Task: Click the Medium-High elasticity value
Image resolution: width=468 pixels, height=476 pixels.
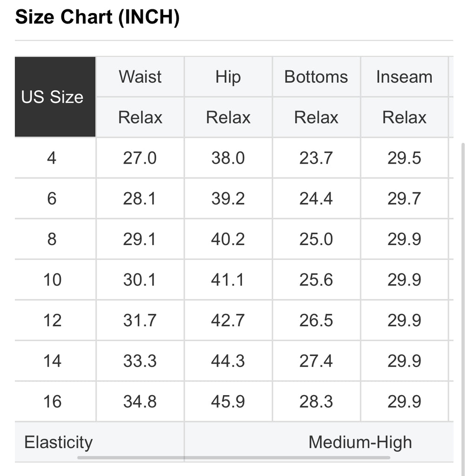Action: 360,442
